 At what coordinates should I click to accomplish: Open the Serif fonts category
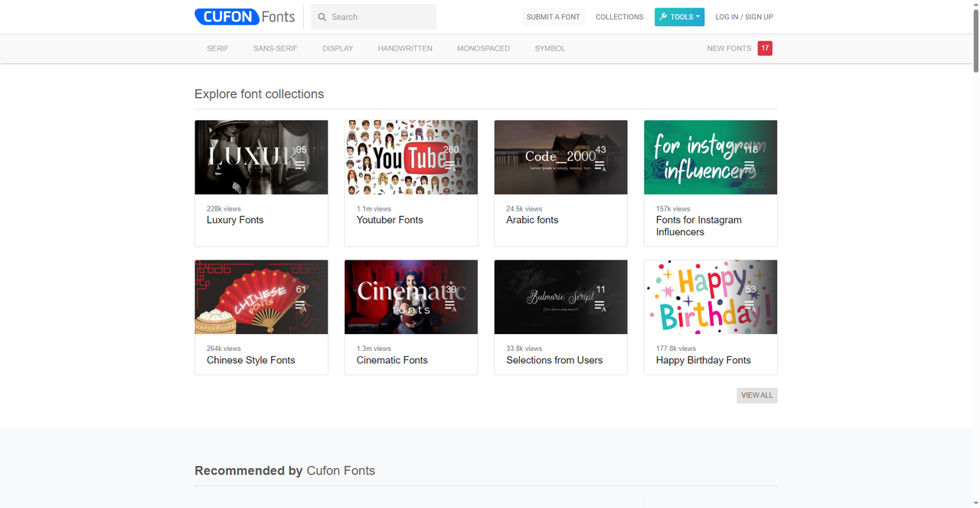[217, 48]
